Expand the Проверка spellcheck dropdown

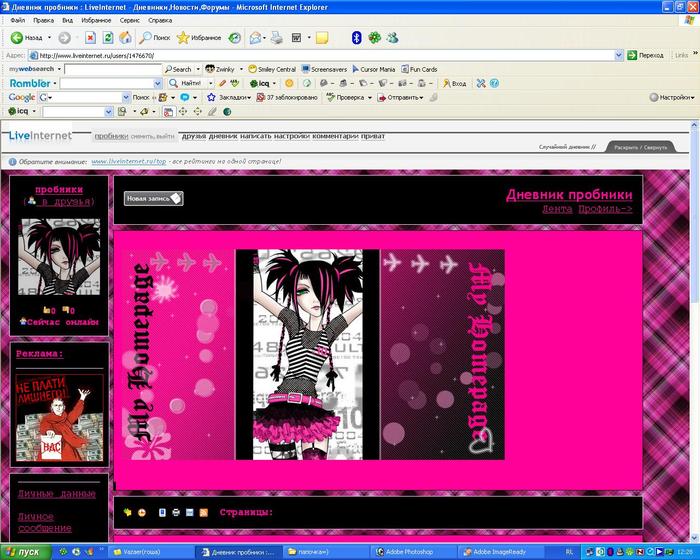[370, 97]
